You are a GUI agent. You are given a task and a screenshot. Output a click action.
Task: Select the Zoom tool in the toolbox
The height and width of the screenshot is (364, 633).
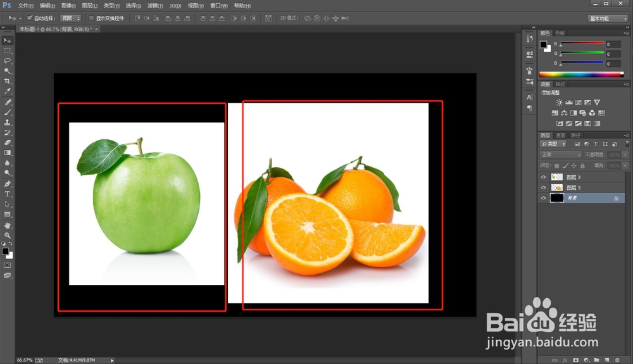pyautogui.click(x=7, y=235)
